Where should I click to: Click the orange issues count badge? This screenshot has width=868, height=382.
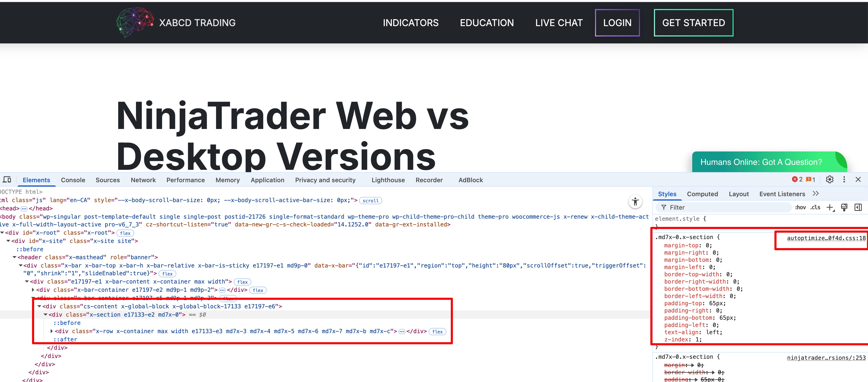[x=811, y=180]
